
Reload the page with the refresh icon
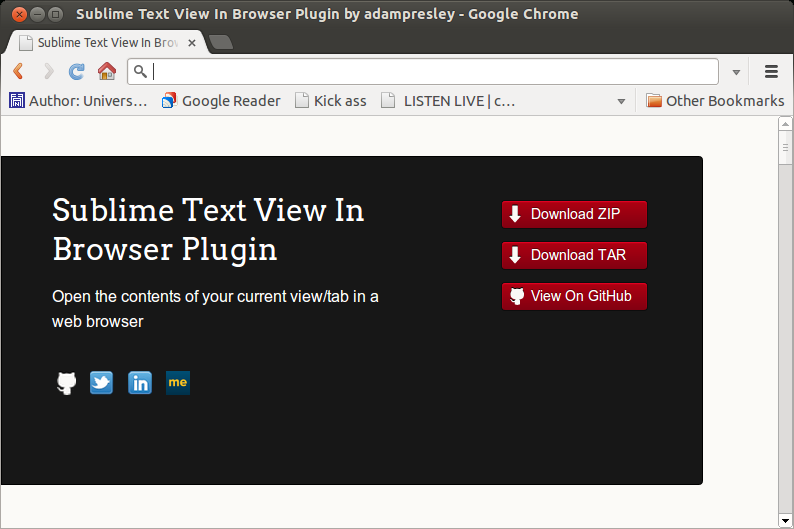77,71
